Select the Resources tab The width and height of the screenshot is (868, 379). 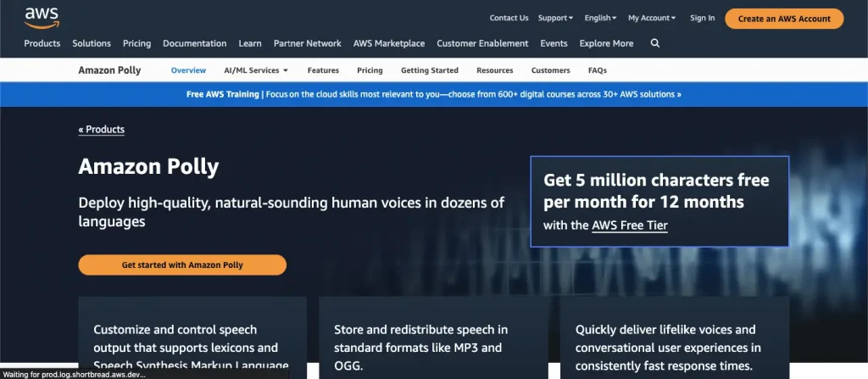494,70
